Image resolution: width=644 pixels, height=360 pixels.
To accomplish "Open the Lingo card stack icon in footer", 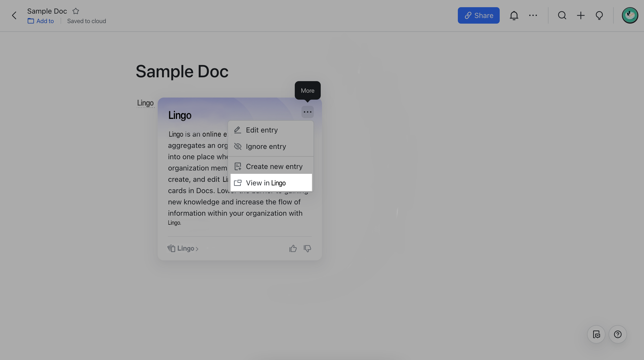I will tap(171, 248).
